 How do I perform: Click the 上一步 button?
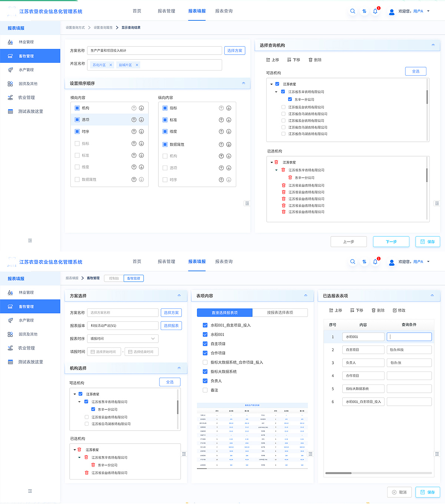tap(349, 242)
